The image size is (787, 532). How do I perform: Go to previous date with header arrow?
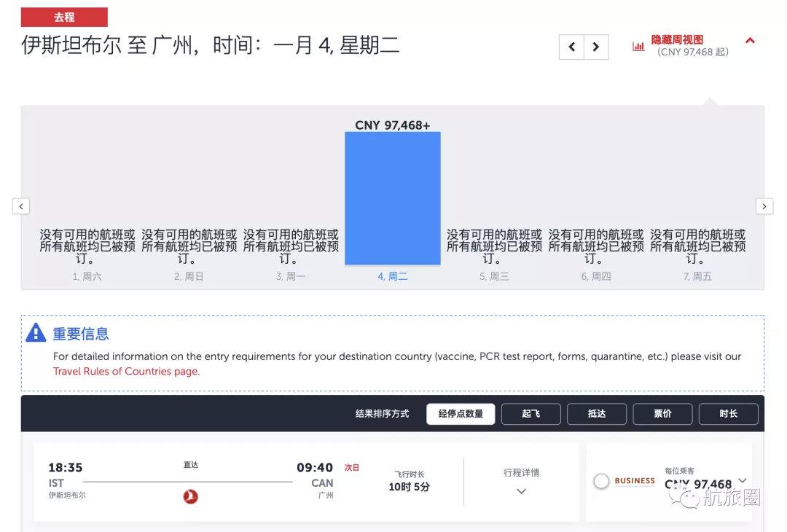coord(572,47)
